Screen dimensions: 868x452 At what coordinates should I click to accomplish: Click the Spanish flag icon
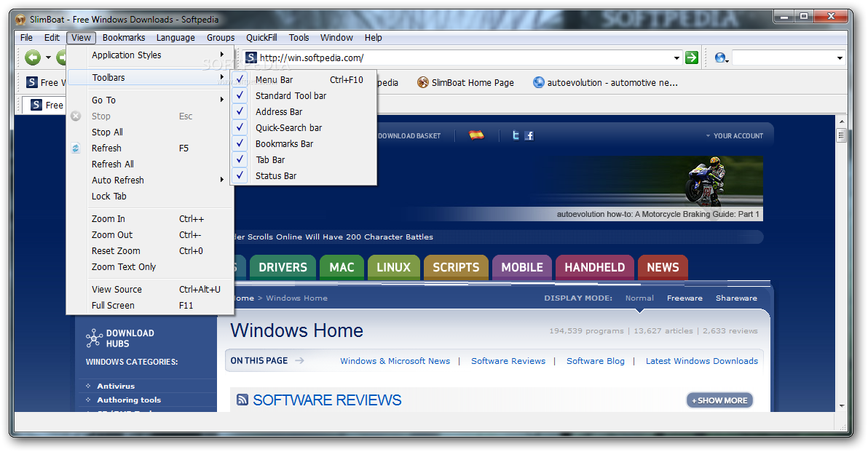tap(476, 135)
